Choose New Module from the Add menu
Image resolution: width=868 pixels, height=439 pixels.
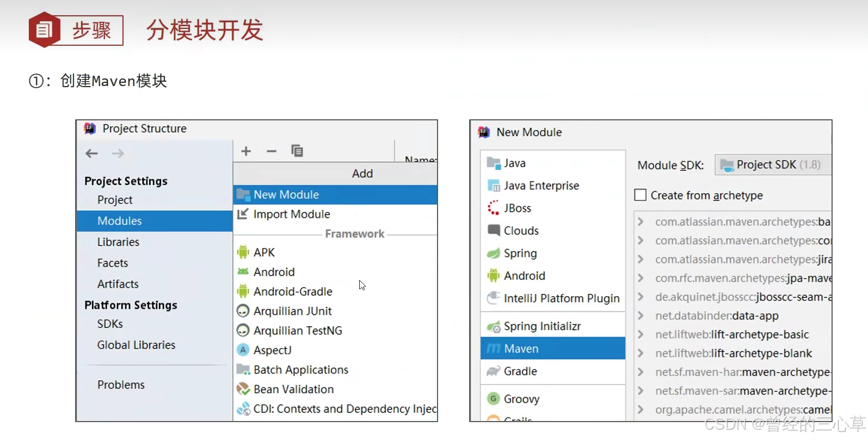click(335, 194)
